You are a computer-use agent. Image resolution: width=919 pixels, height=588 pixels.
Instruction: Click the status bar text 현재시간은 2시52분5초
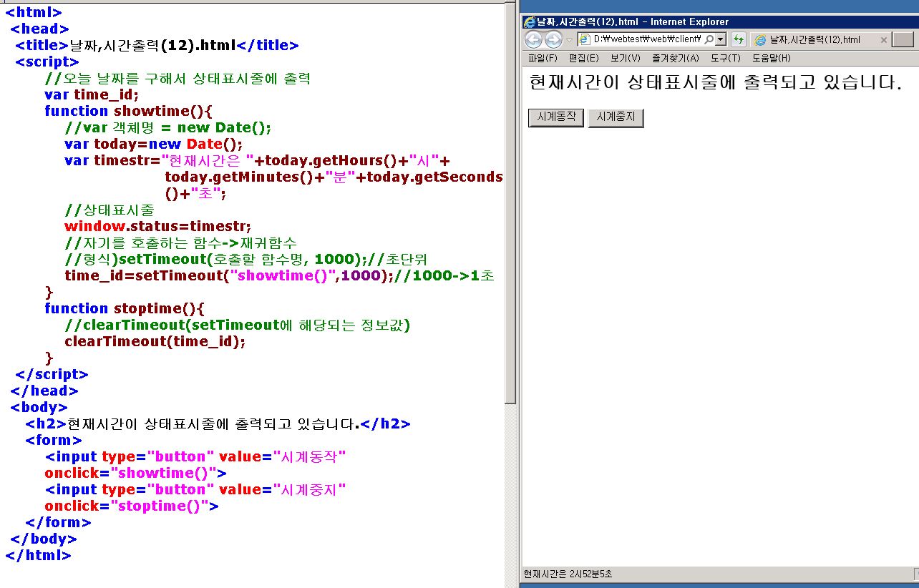(568, 574)
